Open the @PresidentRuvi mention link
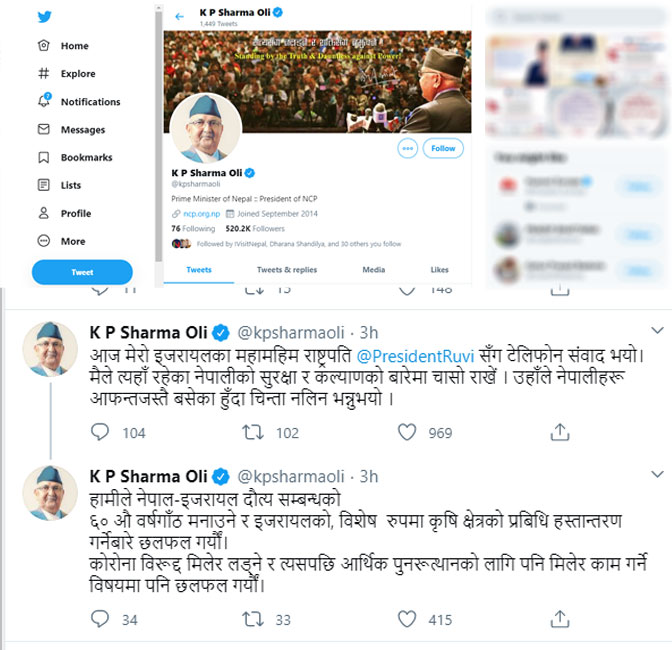The width and height of the screenshot is (672, 650). (415, 356)
